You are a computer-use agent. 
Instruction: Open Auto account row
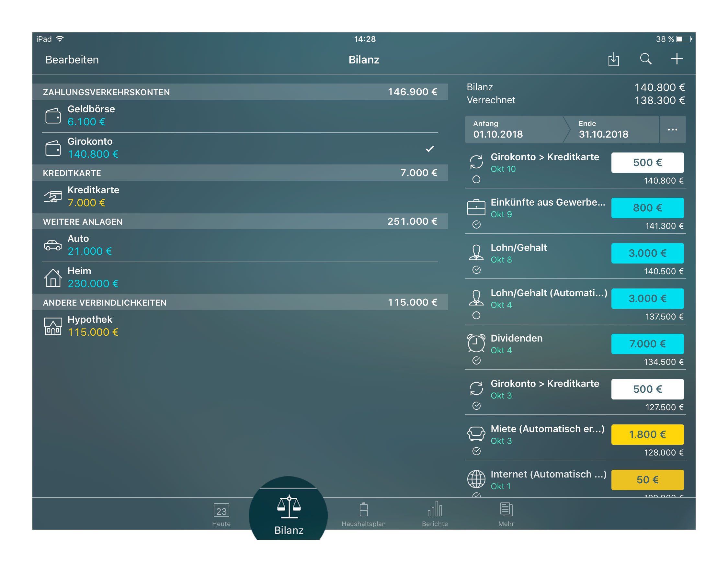pos(240,245)
